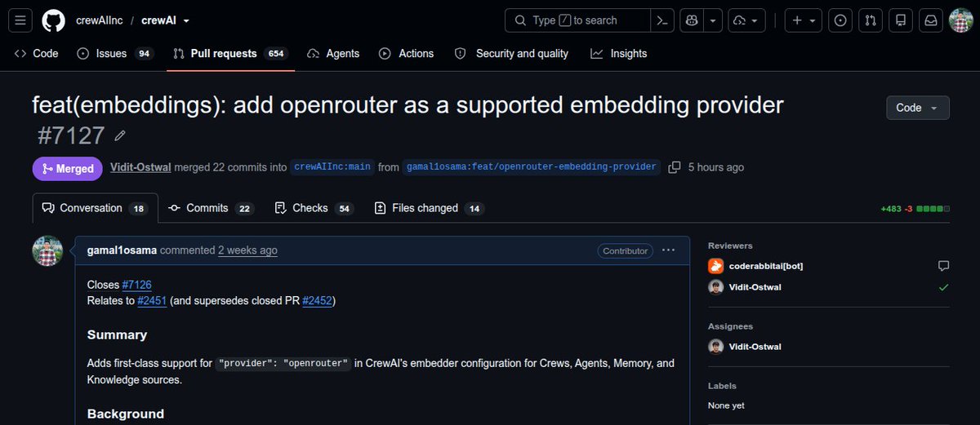Copy head branch name icon
Image resolution: width=980 pixels, height=425 pixels.
(674, 167)
